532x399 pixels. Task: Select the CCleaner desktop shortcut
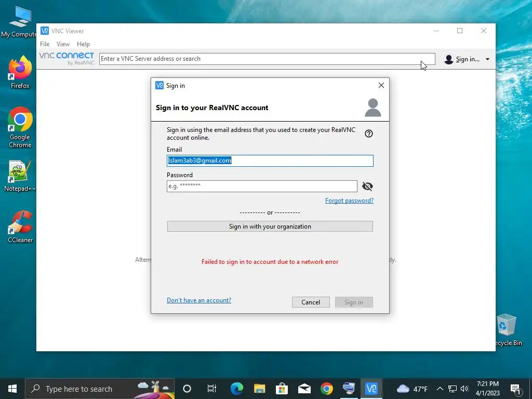(x=20, y=227)
